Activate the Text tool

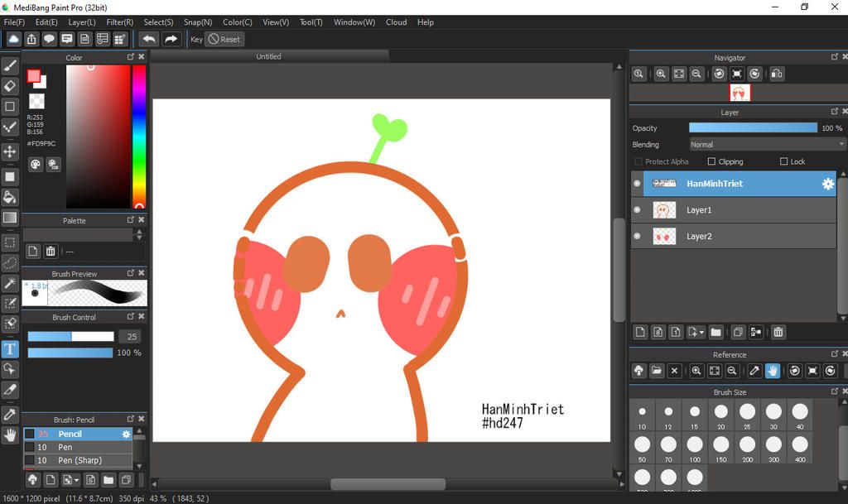coord(10,349)
